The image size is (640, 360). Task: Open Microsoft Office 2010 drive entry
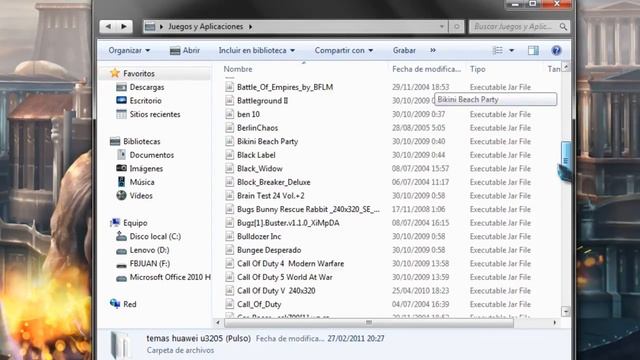pos(170,277)
